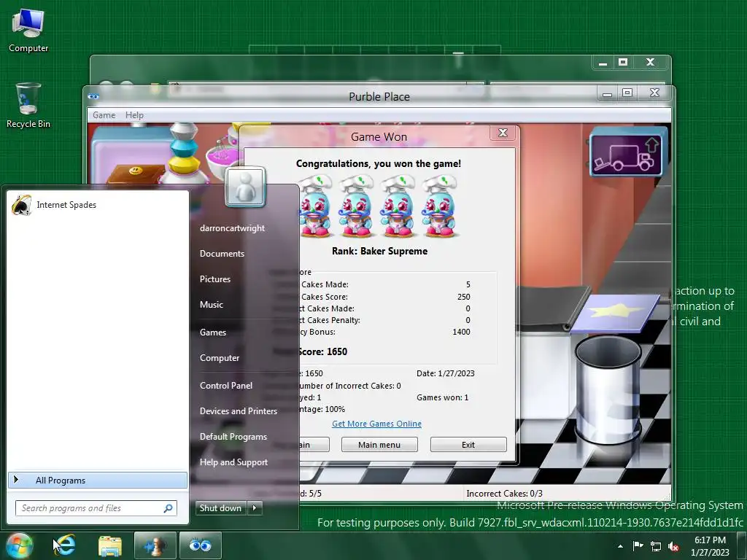Screen dimensions: 747x560
Task: Click the user account picture
Action: click(245, 187)
